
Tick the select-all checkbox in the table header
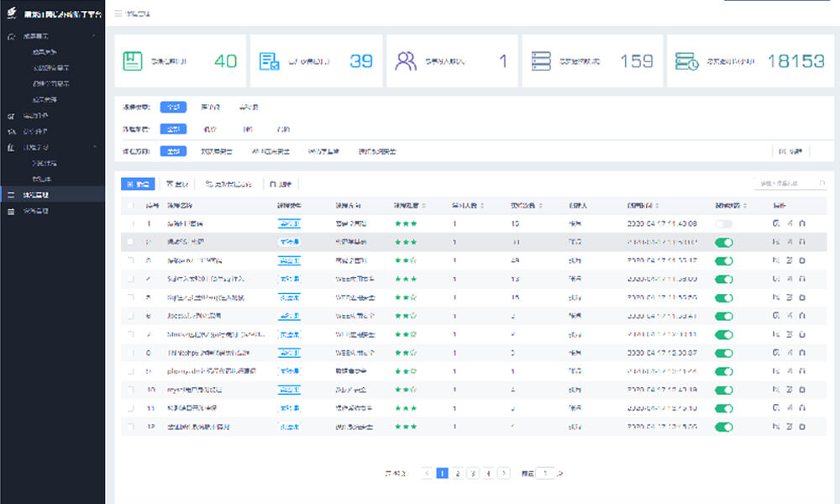pos(129,205)
